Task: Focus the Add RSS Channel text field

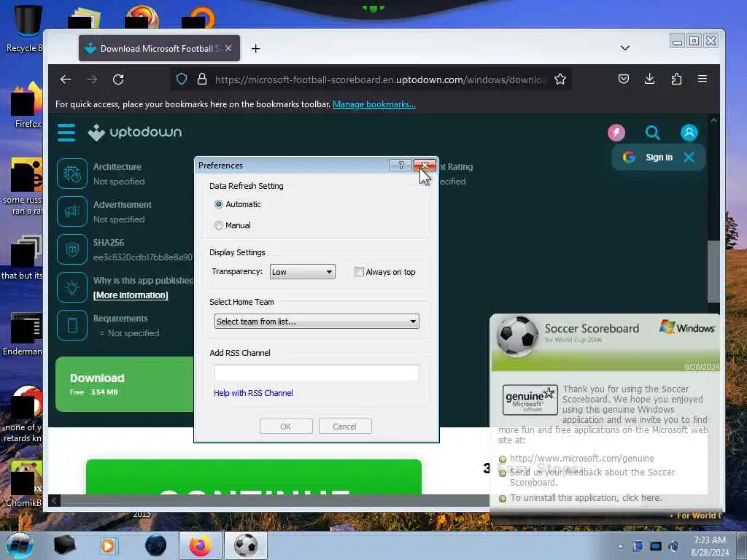Action: point(317,373)
